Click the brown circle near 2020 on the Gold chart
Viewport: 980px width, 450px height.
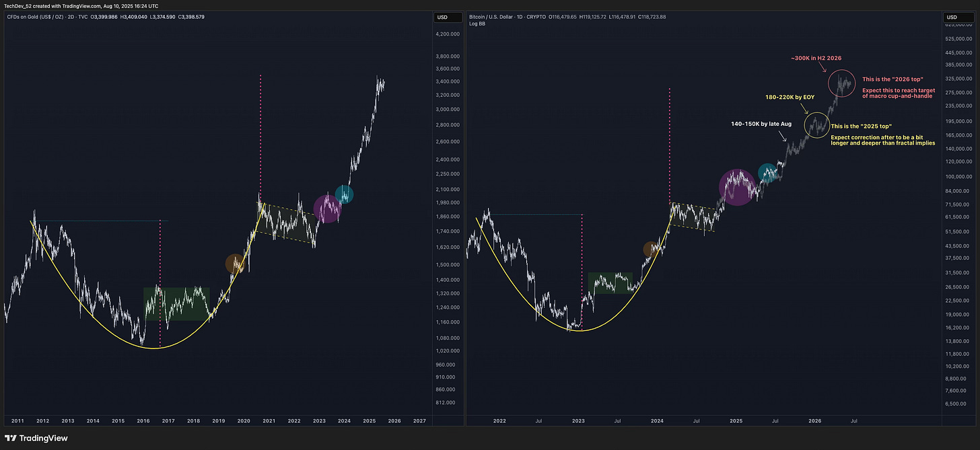(x=236, y=263)
